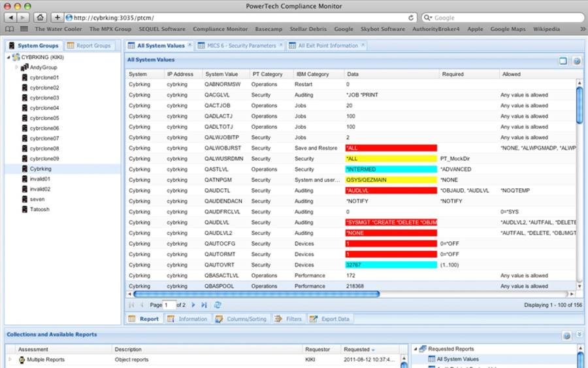Open SEQUEL Software bookmark
Image resolution: width=588 pixels, height=368 pixels.
[161, 29]
